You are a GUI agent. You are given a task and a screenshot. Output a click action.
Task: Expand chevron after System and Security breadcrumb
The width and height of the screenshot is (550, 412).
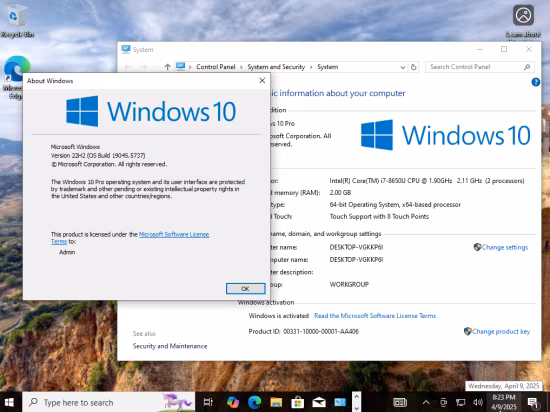311,67
